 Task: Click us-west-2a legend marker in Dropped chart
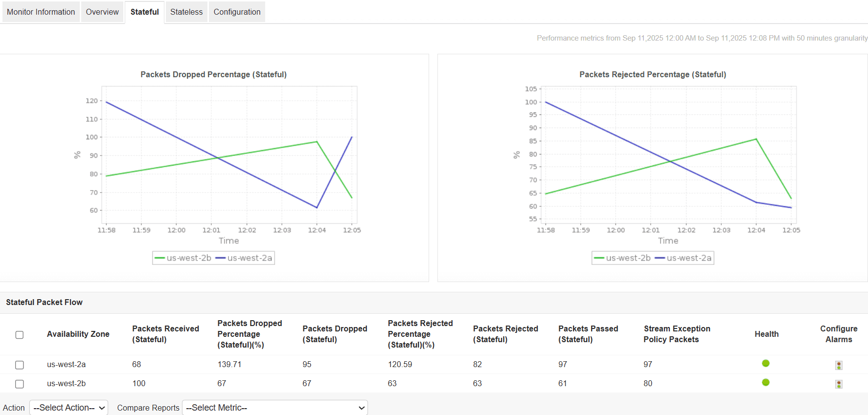point(220,258)
